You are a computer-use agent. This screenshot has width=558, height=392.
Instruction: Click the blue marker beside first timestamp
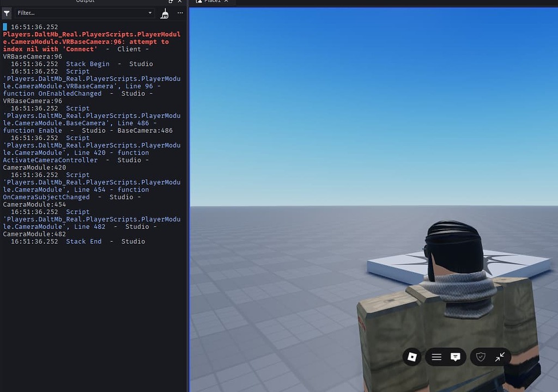(5, 27)
